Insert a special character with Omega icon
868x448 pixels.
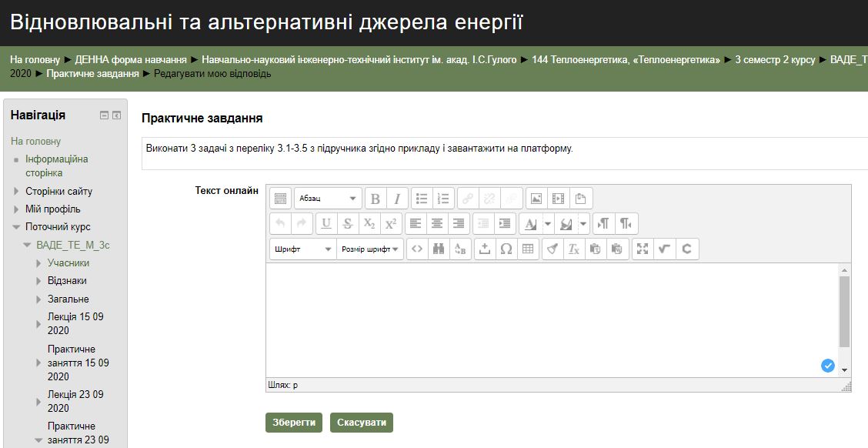tap(506, 249)
